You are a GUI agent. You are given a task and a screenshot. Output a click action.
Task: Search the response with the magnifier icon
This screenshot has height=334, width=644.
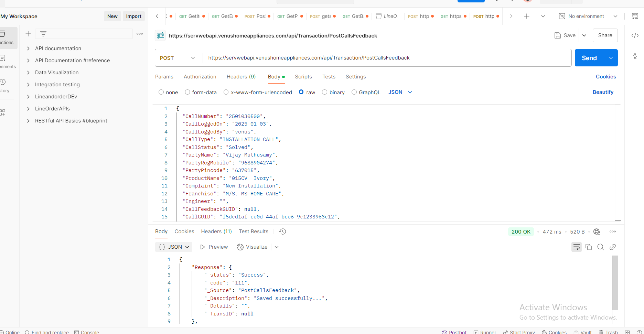coord(601,247)
